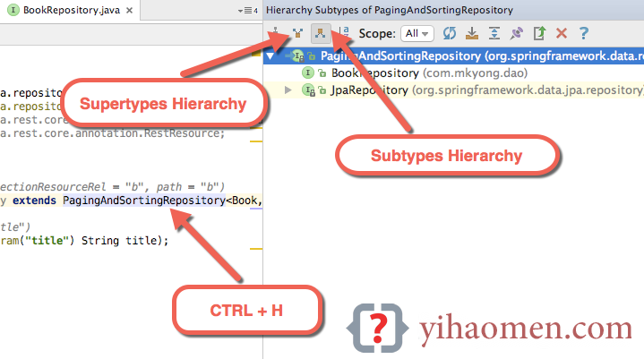The image size is (644, 359).
Task: Switch to the BookRepository.java editor tab
Action: [x=72, y=10]
